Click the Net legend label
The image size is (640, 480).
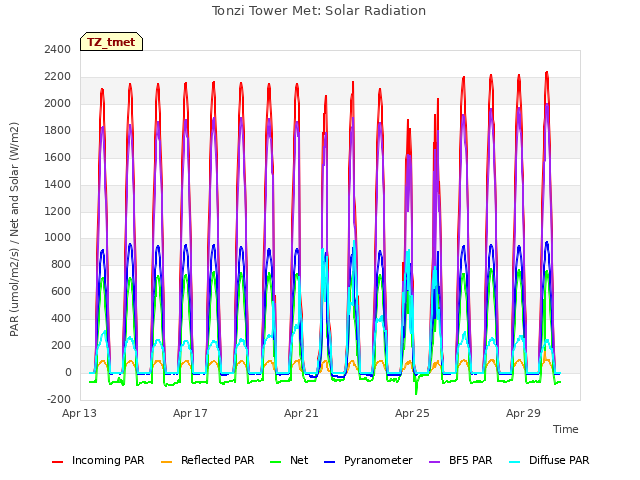(x=299, y=460)
